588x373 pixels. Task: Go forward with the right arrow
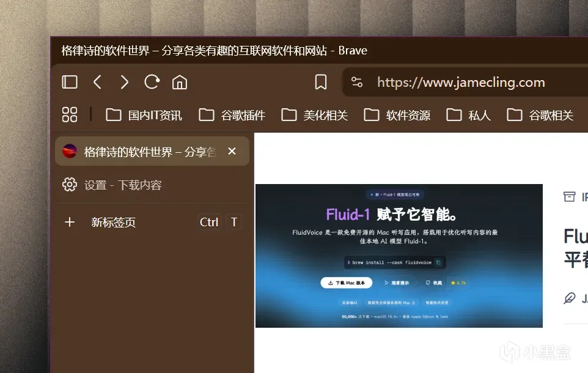(x=125, y=82)
